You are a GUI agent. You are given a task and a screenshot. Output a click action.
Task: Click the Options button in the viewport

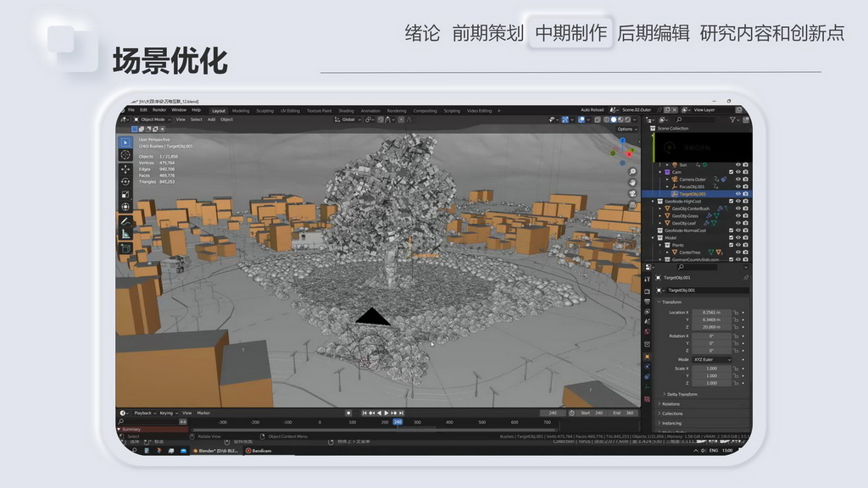(626, 130)
